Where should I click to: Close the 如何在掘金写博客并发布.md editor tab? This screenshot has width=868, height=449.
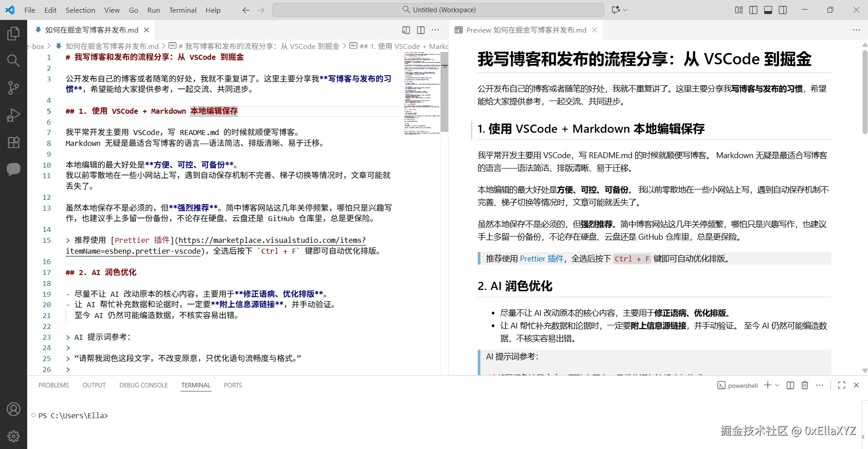click(x=146, y=30)
